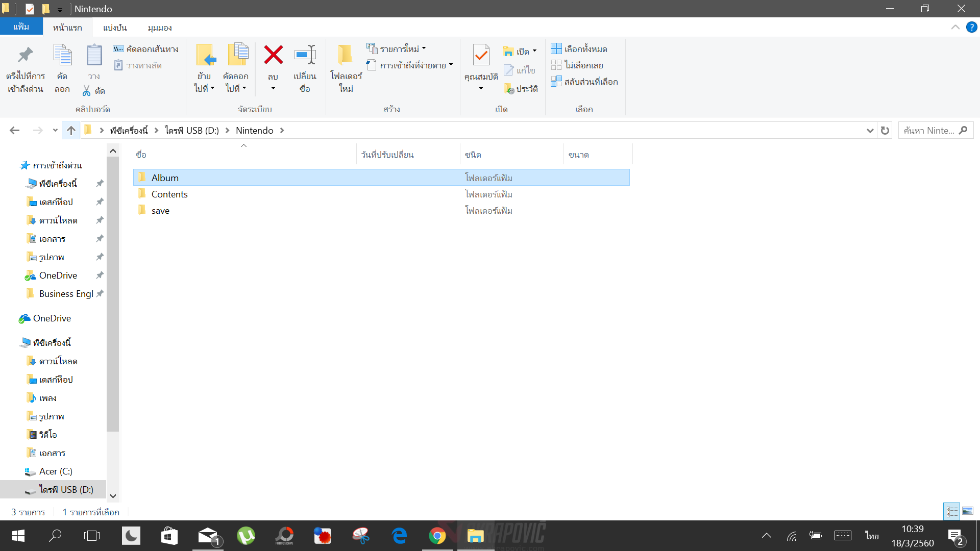980x551 pixels.
Task: Click the Task View taskbar icon
Action: [x=92, y=536]
